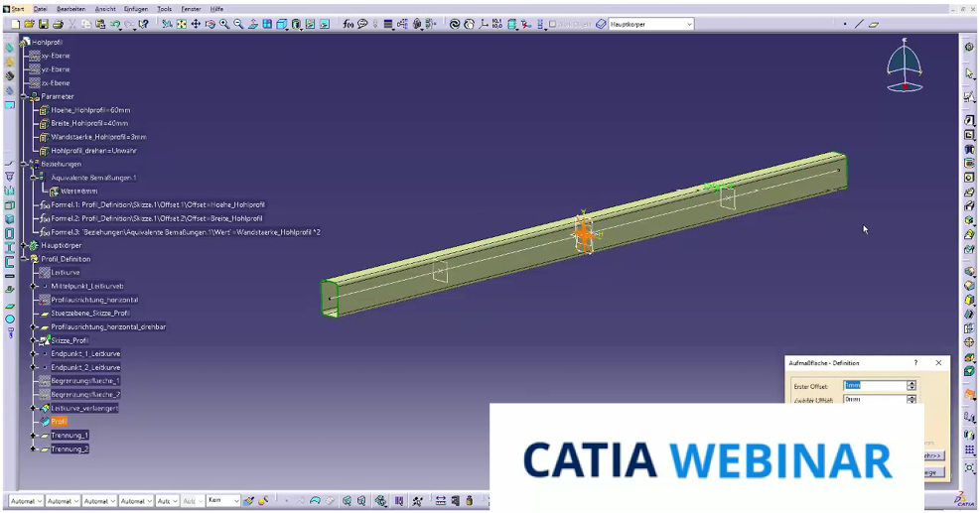The image size is (980, 513).
Task: Open the Bearbeiten menu
Action: pyautogui.click(x=71, y=9)
